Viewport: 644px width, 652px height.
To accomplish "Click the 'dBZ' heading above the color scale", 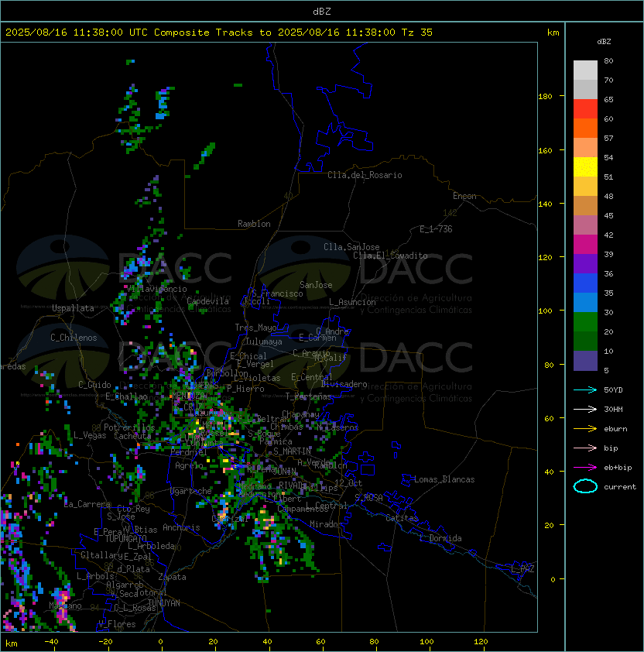I will pos(604,42).
